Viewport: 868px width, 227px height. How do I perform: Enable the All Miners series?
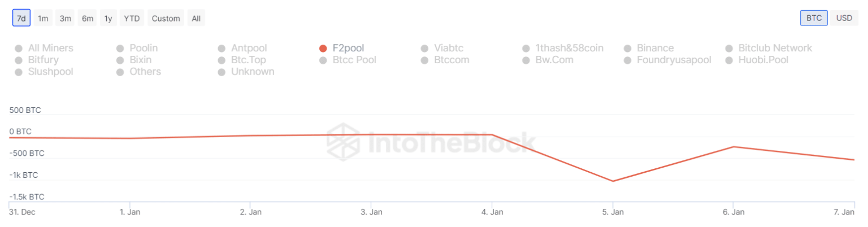coord(19,49)
